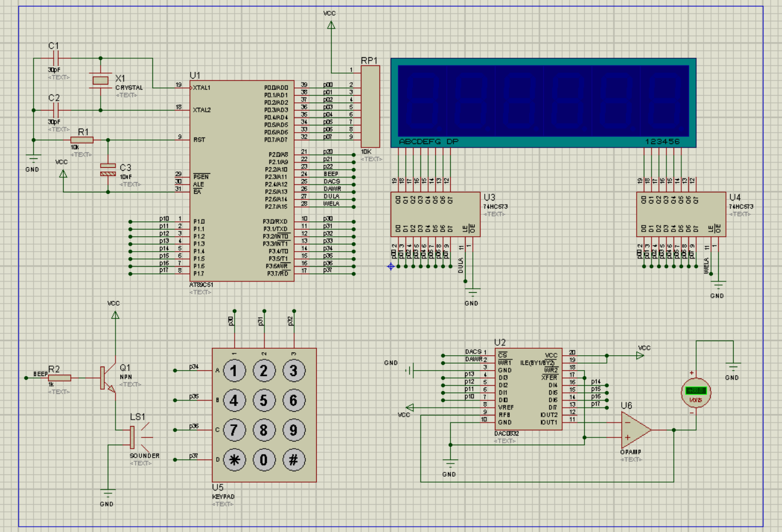Click the XFER pin label on U2
Screen dimensions: 782x532
[x=550, y=377]
